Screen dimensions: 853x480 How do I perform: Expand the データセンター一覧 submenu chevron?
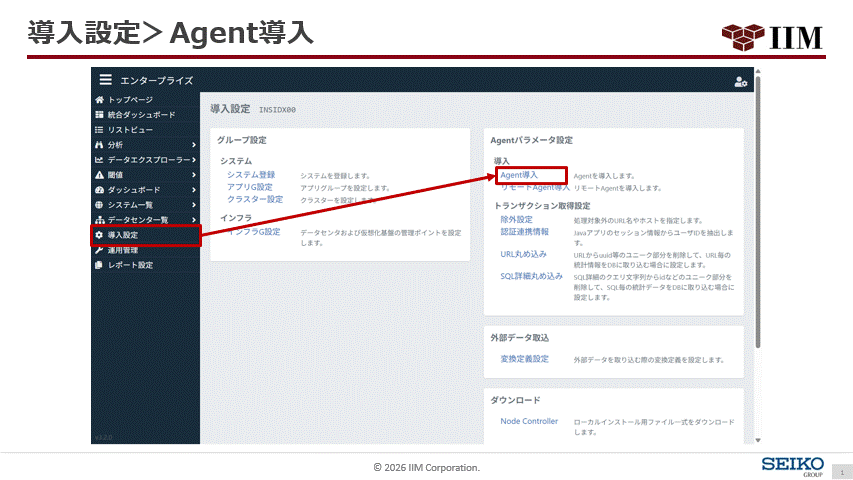pyautogui.click(x=194, y=220)
